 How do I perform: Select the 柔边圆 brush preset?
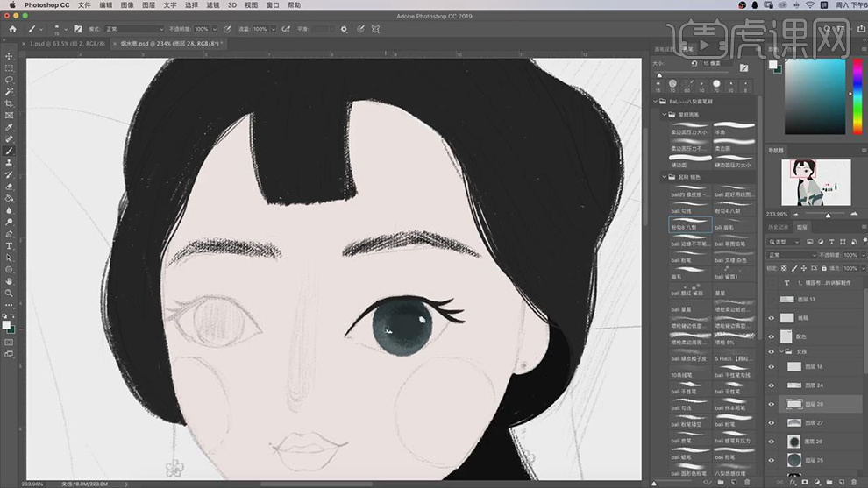pos(734,145)
